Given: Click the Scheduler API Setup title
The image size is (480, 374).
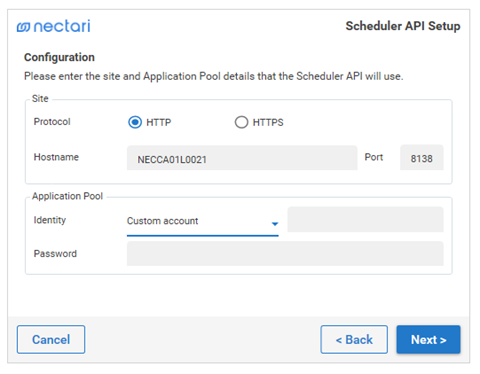Looking at the screenshot, I should [403, 26].
